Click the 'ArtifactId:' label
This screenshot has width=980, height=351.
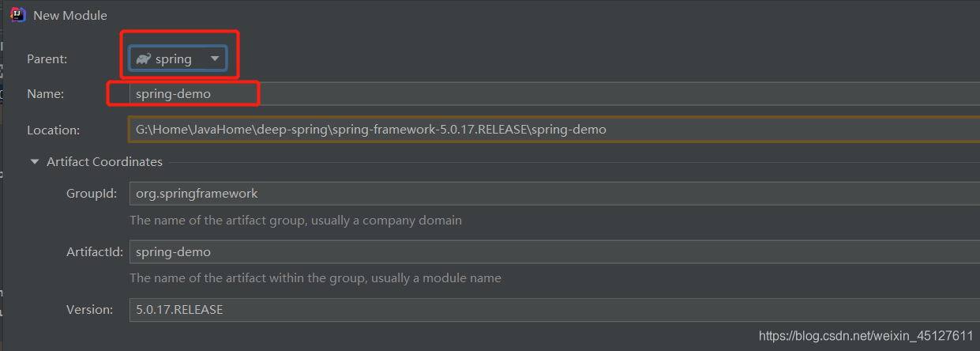95,251
